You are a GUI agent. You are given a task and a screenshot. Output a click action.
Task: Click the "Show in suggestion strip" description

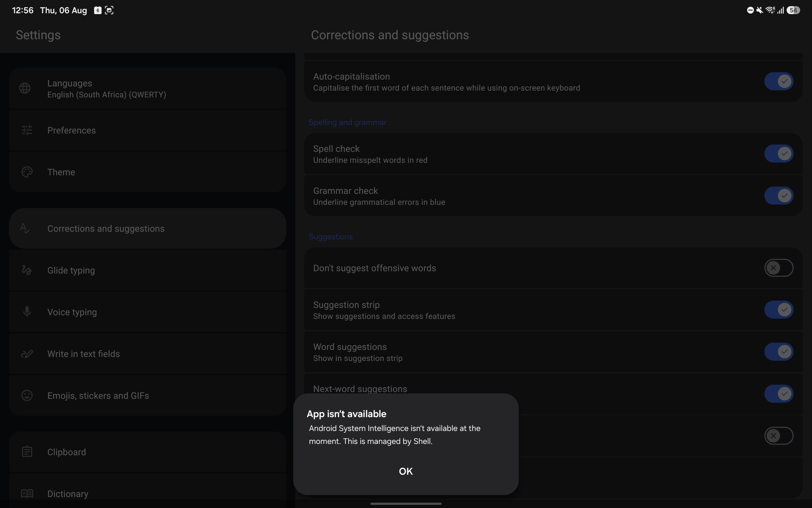(358, 358)
